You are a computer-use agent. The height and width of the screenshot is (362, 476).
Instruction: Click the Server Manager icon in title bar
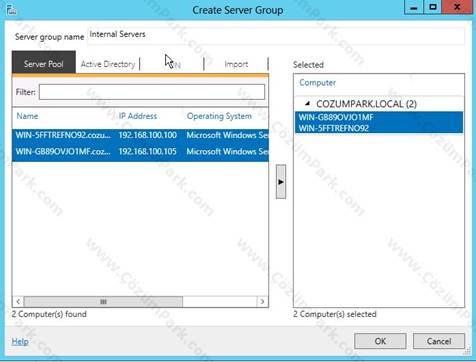click(12, 10)
